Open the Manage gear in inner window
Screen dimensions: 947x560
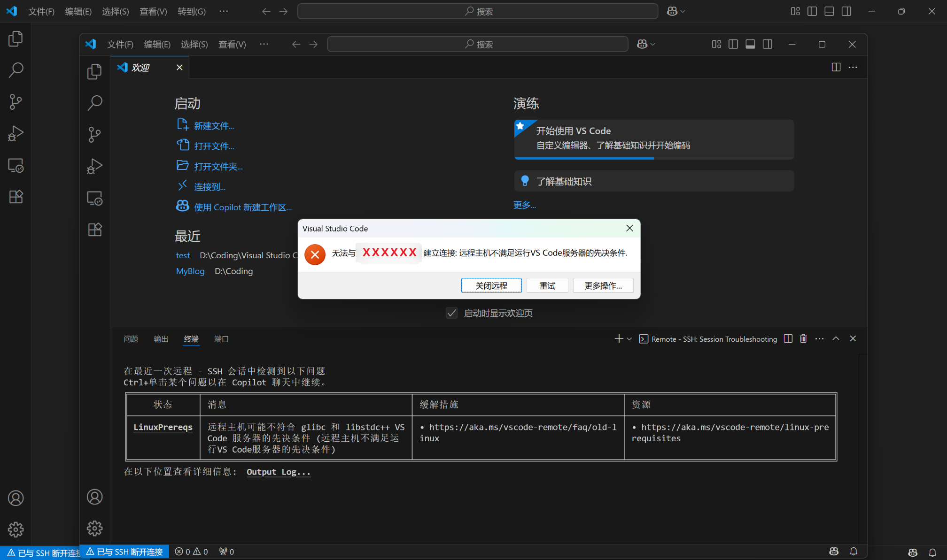click(94, 529)
